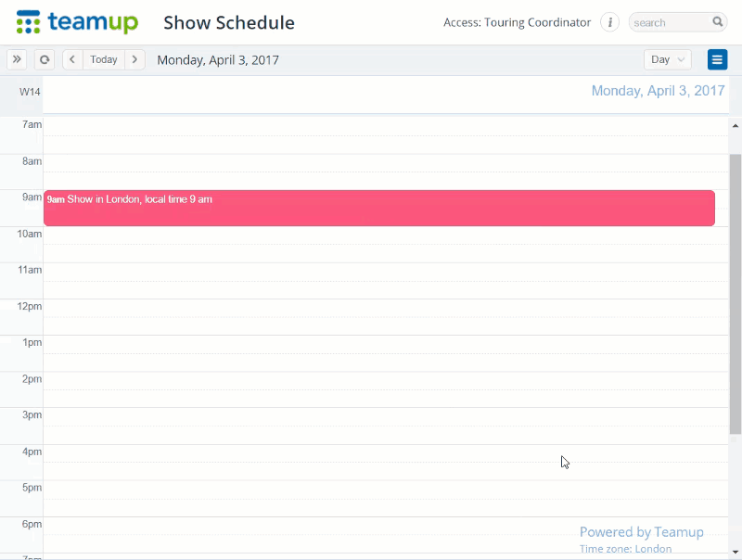Screen dimensions: 742x560
Task: Select the pink 9am Show in London event
Action: tap(371, 207)
